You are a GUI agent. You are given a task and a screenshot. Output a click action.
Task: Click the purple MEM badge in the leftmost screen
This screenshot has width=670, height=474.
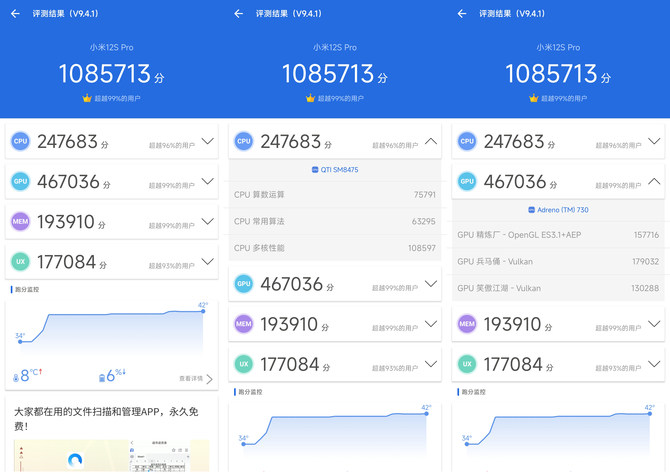pyautogui.click(x=20, y=221)
